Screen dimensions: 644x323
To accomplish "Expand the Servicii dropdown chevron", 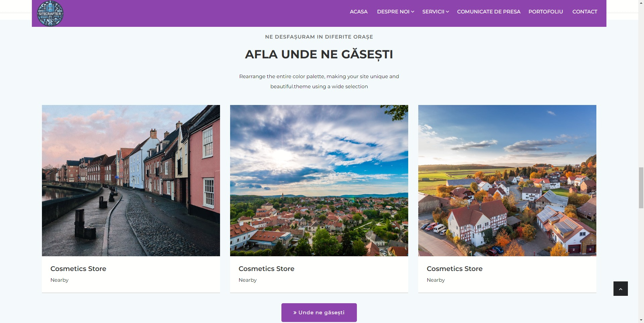I will coord(447,12).
